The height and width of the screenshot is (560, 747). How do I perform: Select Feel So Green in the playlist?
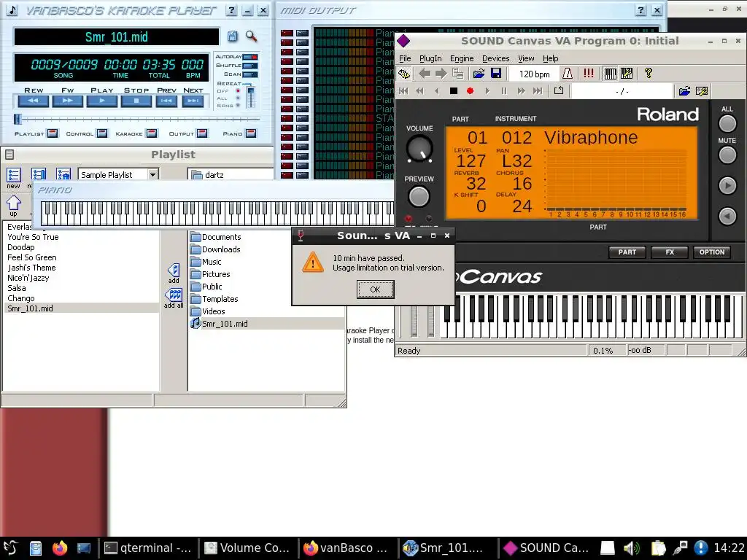pyautogui.click(x=32, y=257)
